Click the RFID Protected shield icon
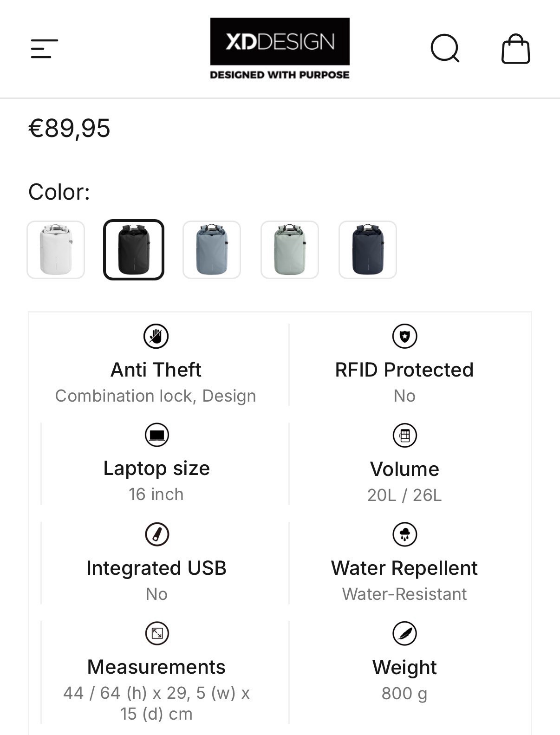Image resolution: width=560 pixels, height=735 pixels. [x=404, y=336]
